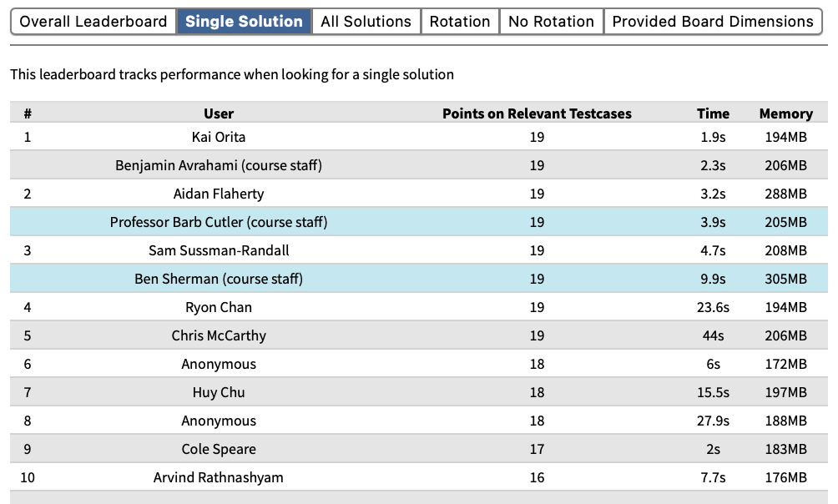Click the Time column header
The width and height of the screenshot is (838, 504).
click(713, 113)
